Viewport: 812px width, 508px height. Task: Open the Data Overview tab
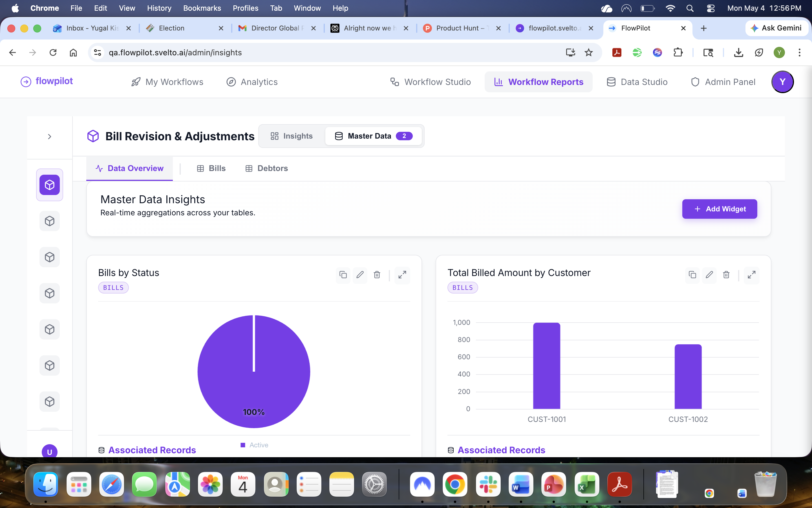point(129,168)
